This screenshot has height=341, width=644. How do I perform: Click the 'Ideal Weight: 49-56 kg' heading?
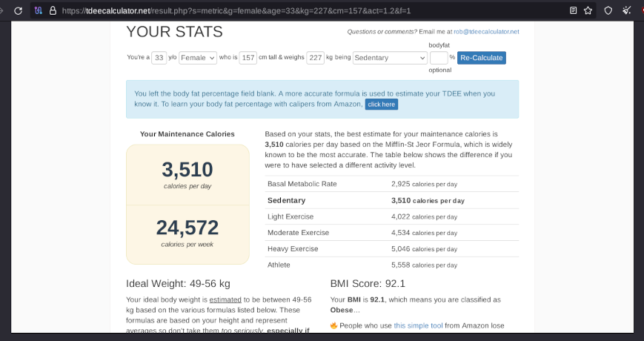tap(178, 283)
